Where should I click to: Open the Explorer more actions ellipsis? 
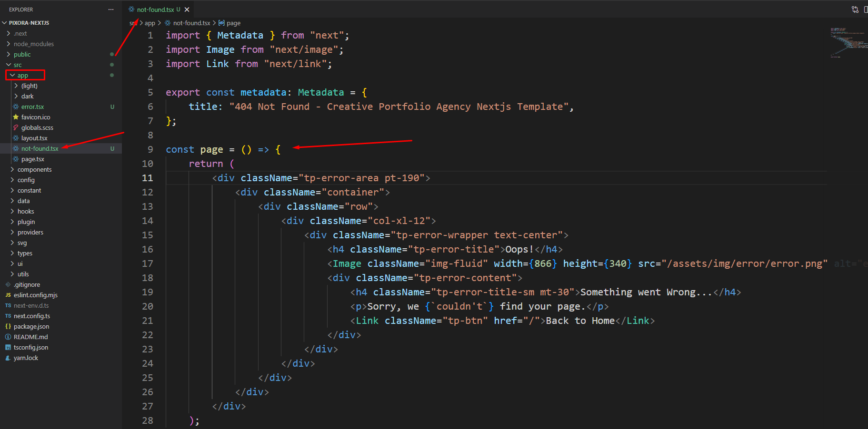[111, 10]
